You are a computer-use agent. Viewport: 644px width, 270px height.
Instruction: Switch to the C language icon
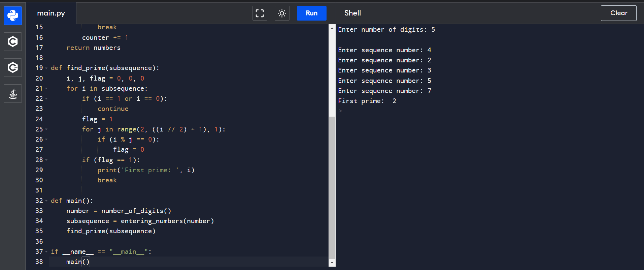[x=13, y=41]
